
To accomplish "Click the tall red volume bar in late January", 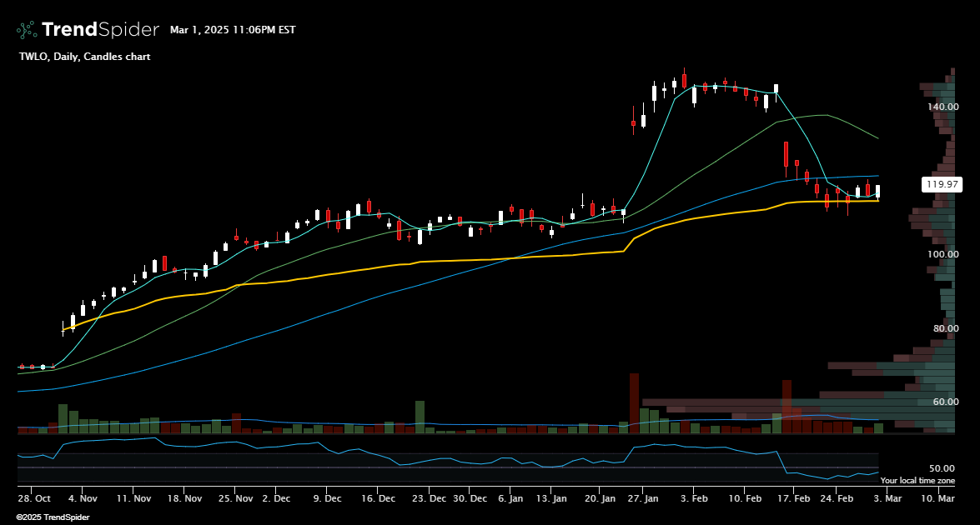I will coord(634,403).
